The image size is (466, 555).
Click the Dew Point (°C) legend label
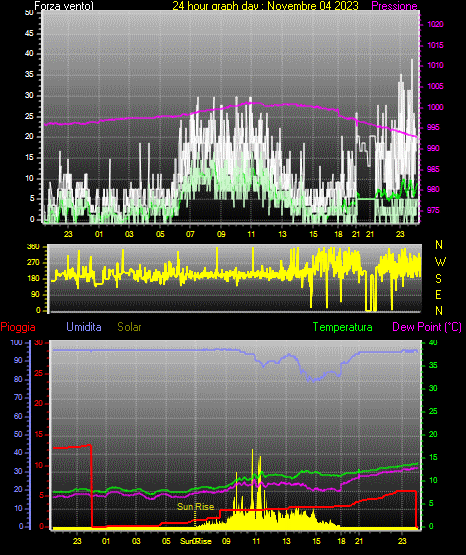427,327
